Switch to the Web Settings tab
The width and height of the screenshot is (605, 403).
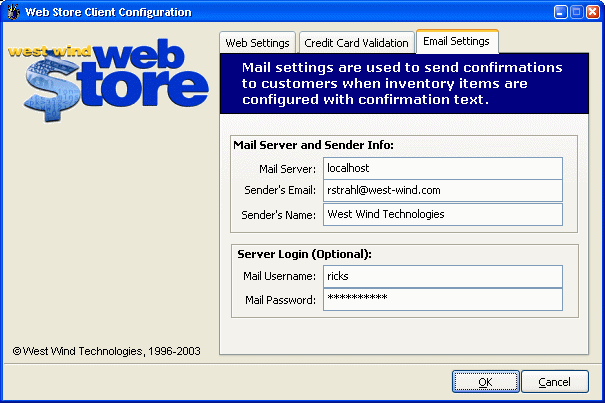pos(257,43)
